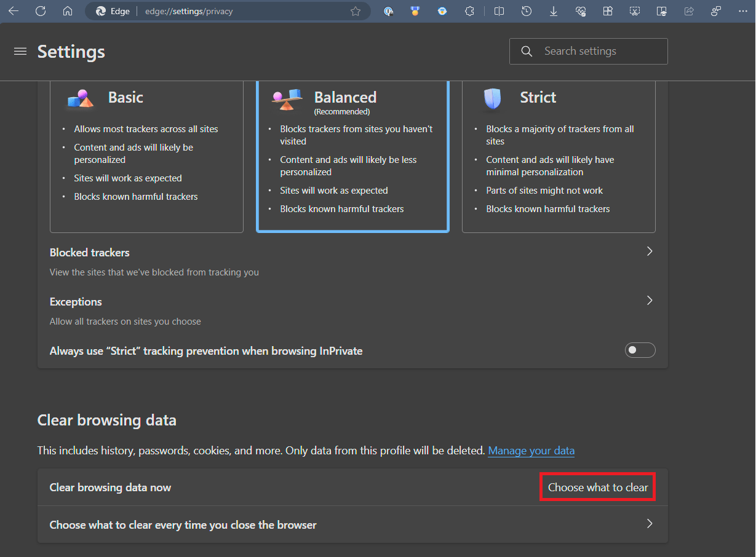Launch the Web capture tool

634,11
